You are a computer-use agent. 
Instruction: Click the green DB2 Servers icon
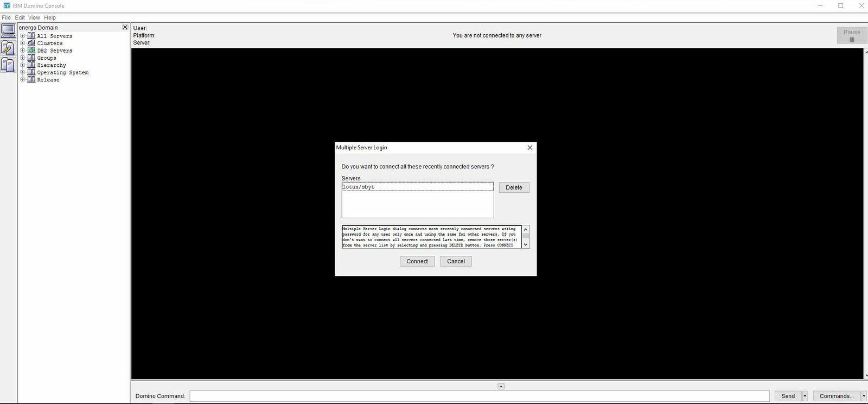31,50
